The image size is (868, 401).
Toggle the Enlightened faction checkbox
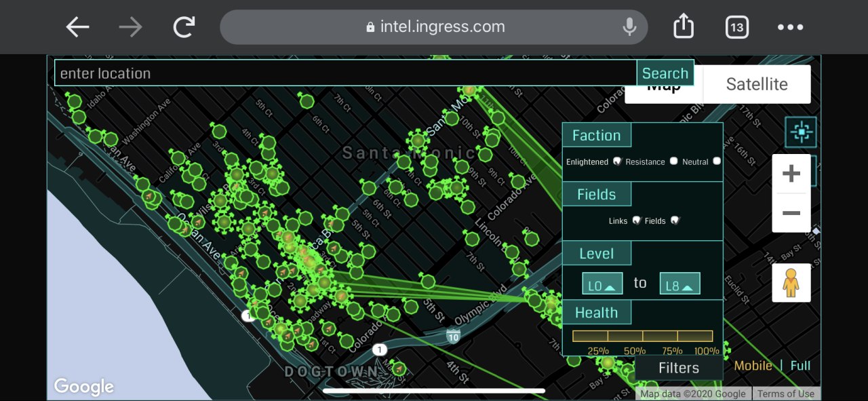[617, 161]
